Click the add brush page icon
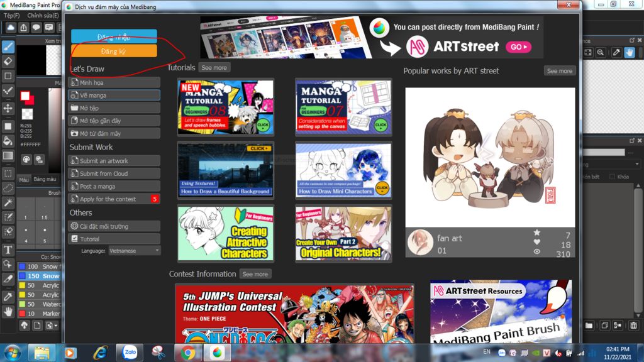 point(37,326)
